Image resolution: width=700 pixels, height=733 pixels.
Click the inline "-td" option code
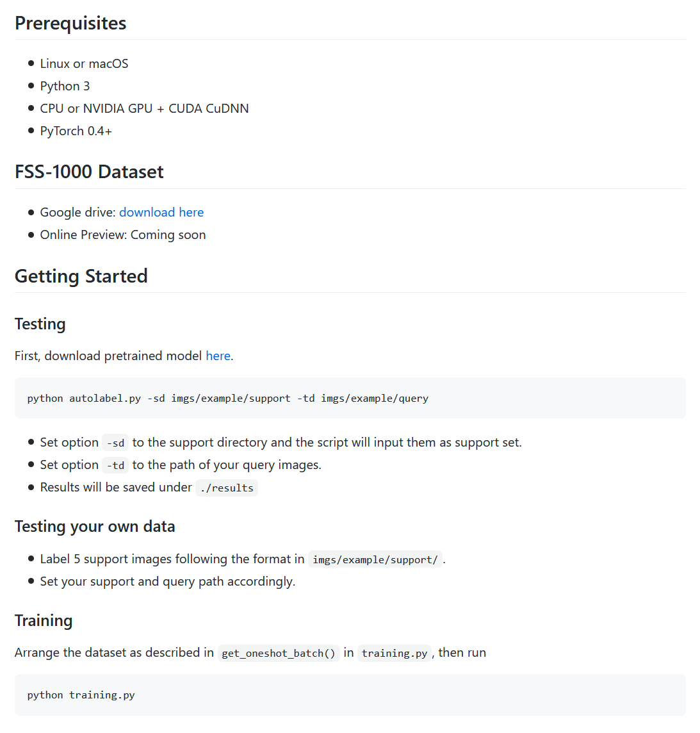click(115, 465)
